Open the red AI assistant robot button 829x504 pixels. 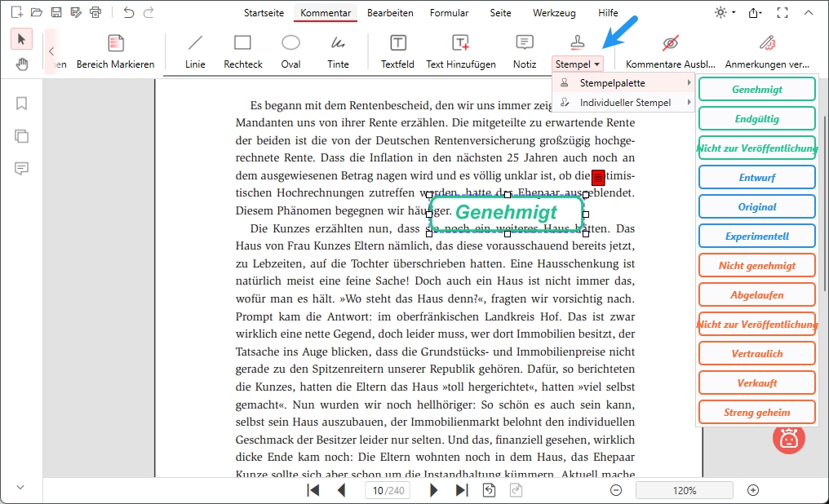pos(789,439)
